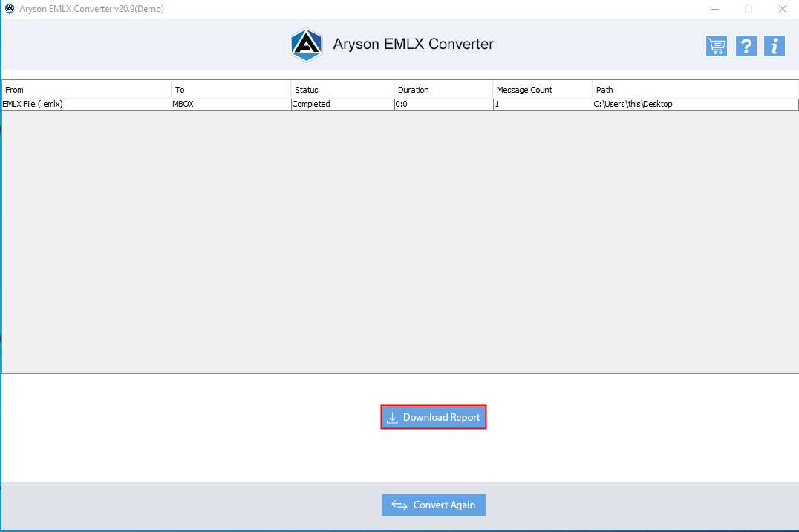799x532 pixels.
Task: Select the '0:0' duration cell
Action: point(443,104)
